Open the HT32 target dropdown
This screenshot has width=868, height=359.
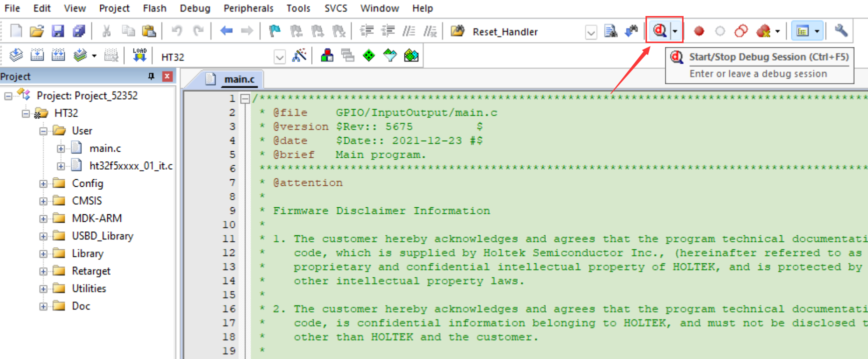[280, 57]
